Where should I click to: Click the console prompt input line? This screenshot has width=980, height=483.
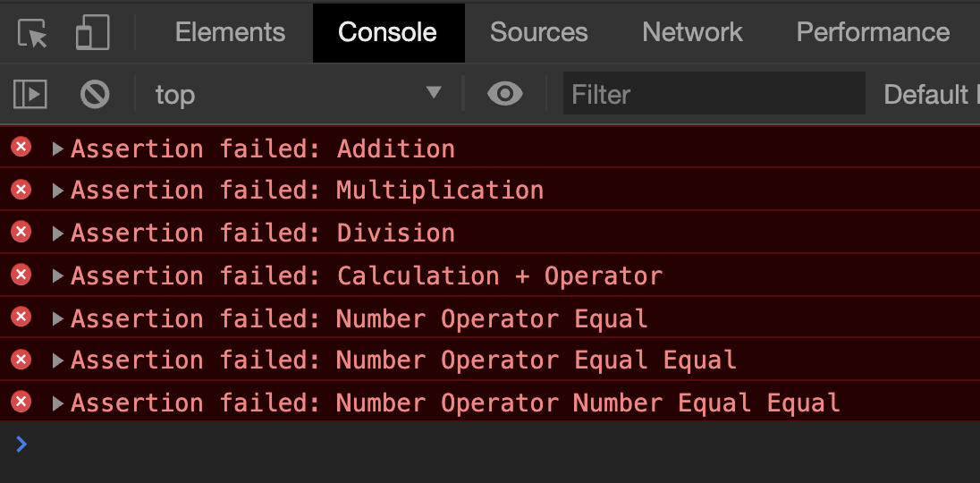coord(447,445)
